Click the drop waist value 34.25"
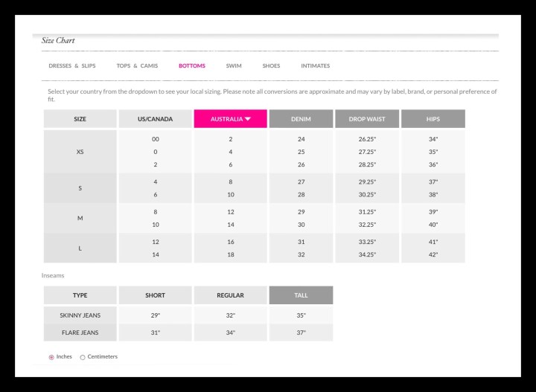The width and height of the screenshot is (536, 392). (x=367, y=254)
